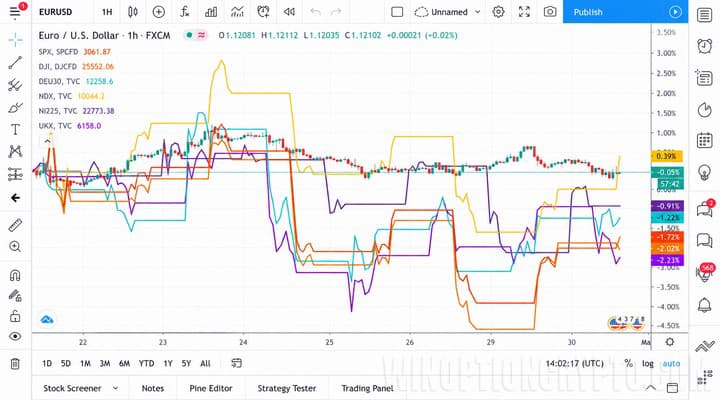Open the news and data window icon
This screenshot has width=720, height=400.
pyautogui.click(x=704, y=79)
